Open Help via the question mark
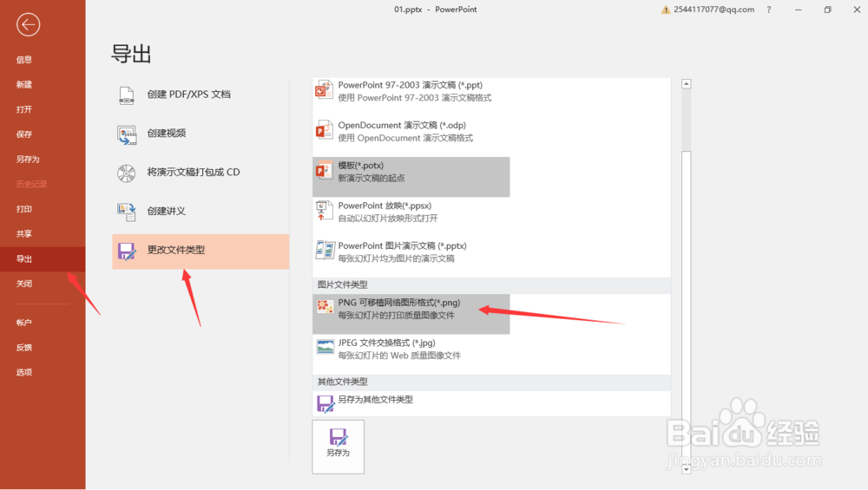 [769, 10]
